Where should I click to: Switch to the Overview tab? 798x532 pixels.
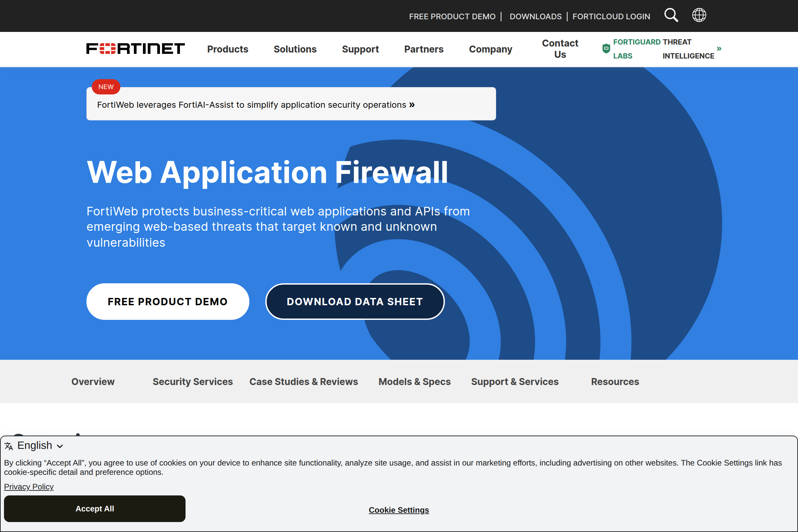tap(93, 382)
